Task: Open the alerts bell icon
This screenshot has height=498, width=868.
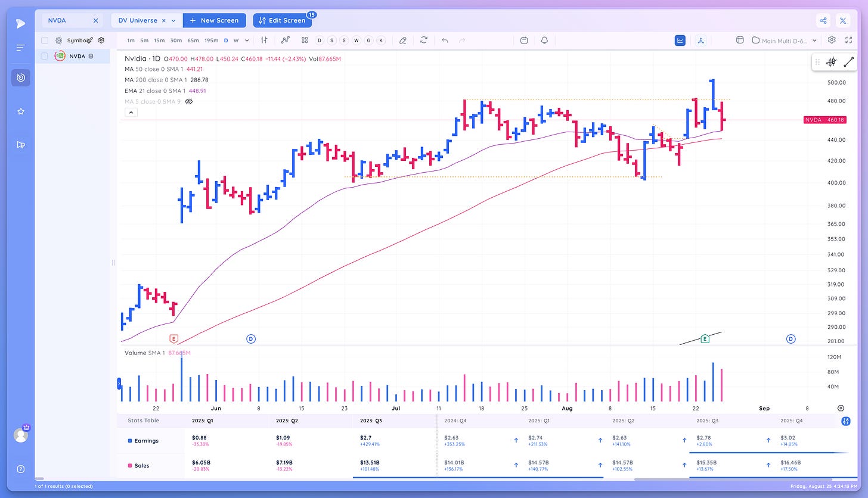Action: [x=544, y=40]
